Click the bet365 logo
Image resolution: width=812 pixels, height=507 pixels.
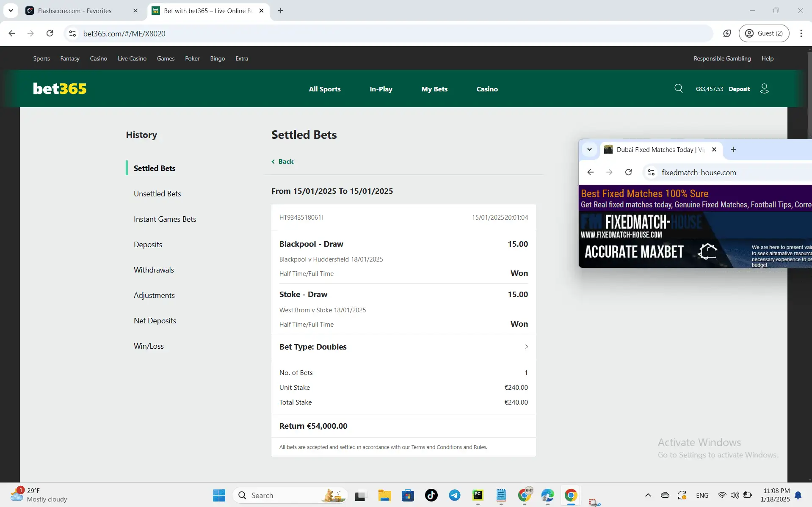pyautogui.click(x=59, y=88)
